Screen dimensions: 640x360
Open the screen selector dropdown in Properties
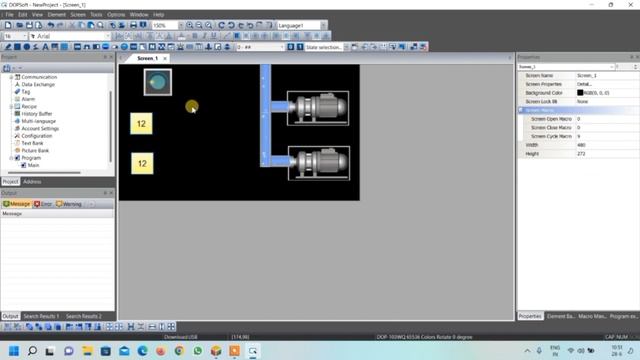[611, 67]
